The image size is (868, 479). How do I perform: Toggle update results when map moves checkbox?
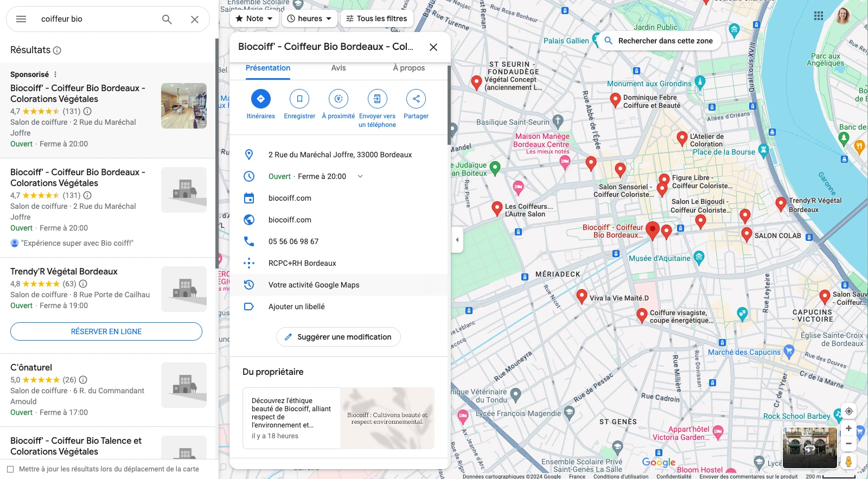tap(10, 469)
